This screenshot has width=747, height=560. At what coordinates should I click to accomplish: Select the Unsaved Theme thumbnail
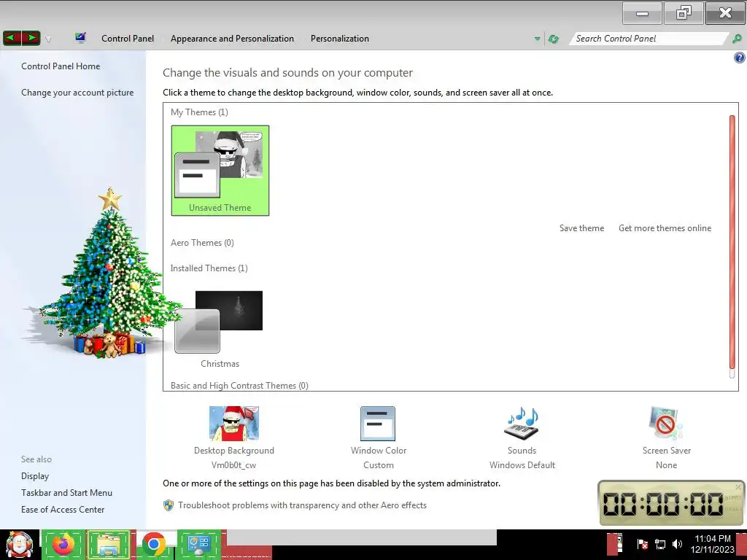pos(220,171)
